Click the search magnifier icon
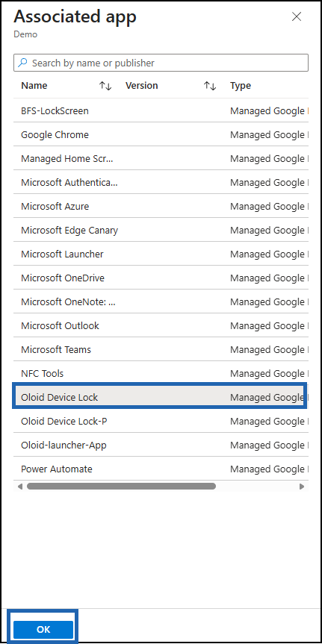 coord(23,63)
